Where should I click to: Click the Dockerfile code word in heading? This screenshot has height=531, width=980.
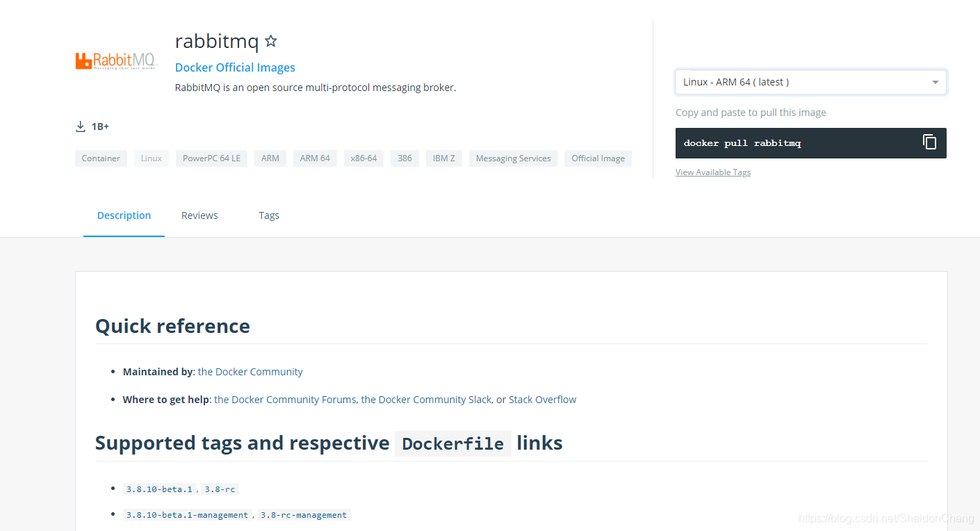452,443
